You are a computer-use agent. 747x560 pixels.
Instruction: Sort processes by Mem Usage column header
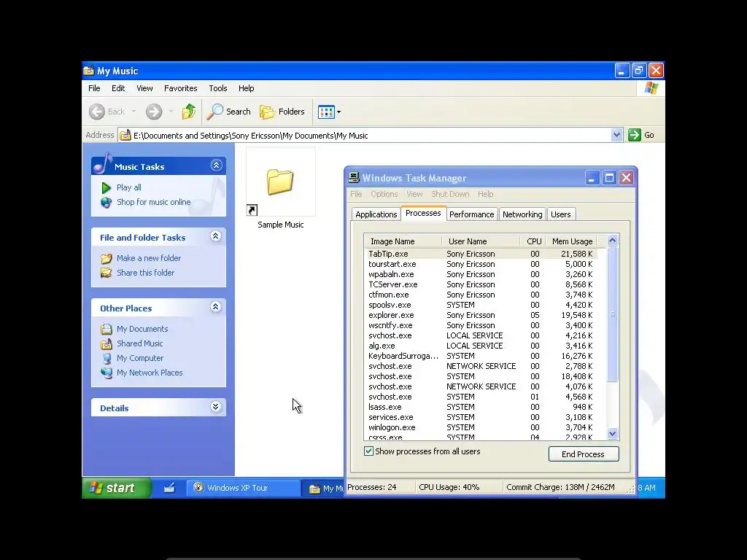572,241
